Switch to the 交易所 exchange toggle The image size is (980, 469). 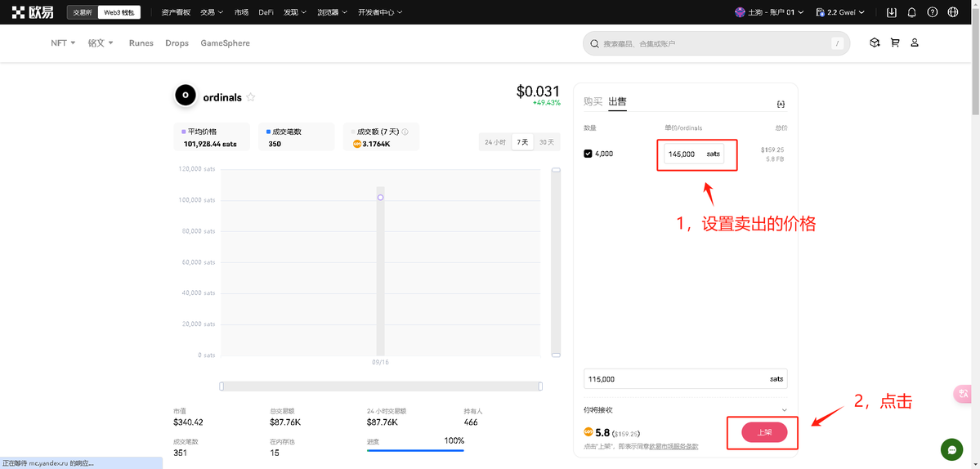[82, 12]
